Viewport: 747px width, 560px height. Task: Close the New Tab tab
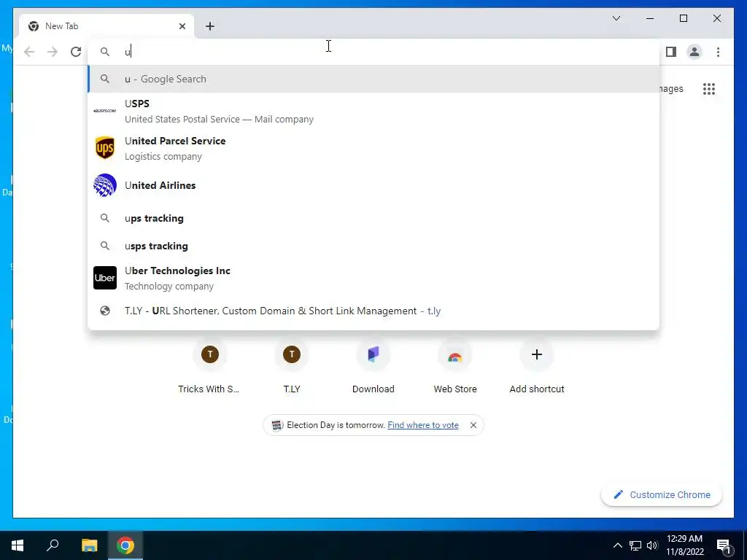(182, 26)
